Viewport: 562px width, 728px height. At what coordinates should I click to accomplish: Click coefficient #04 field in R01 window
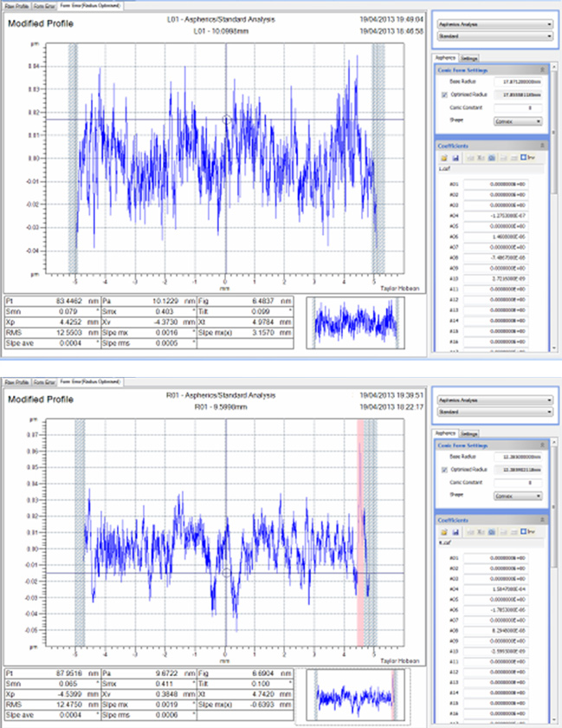(495, 589)
